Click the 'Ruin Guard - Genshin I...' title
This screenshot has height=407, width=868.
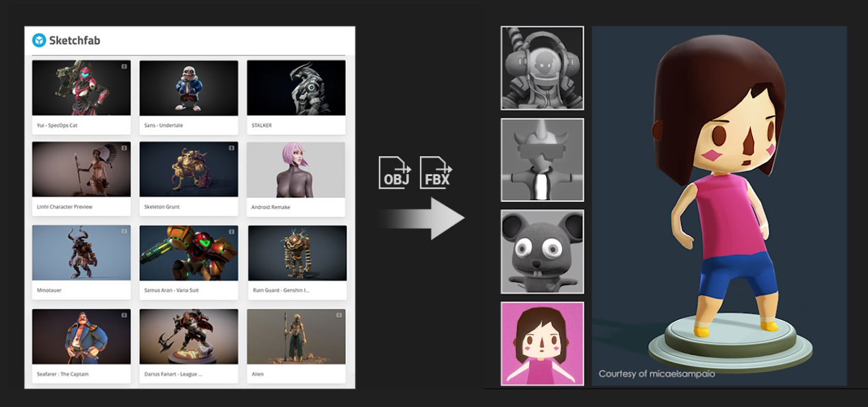[281, 291]
